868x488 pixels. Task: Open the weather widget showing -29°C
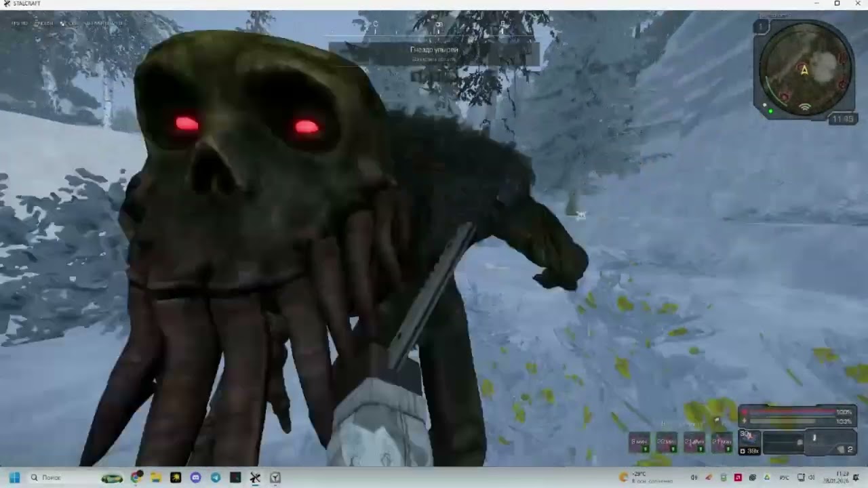click(x=646, y=478)
